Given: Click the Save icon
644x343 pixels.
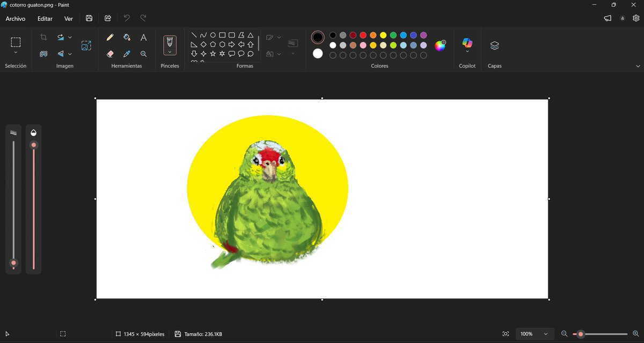Looking at the screenshot, I should point(89,18).
